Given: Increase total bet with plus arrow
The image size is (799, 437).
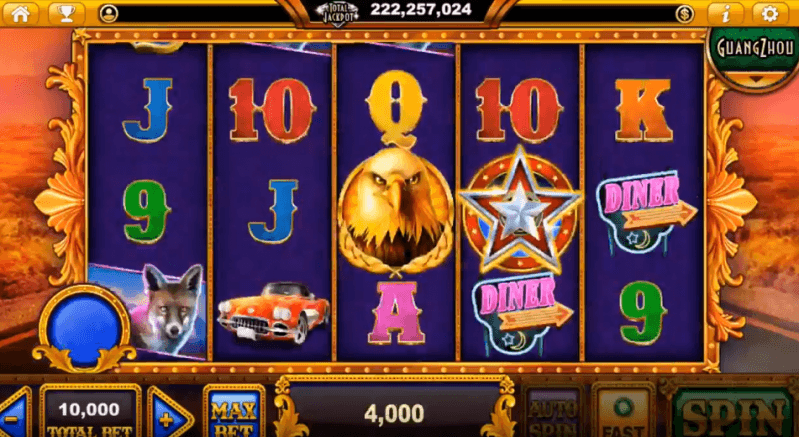Looking at the screenshot, I should (x=169, y=413).
